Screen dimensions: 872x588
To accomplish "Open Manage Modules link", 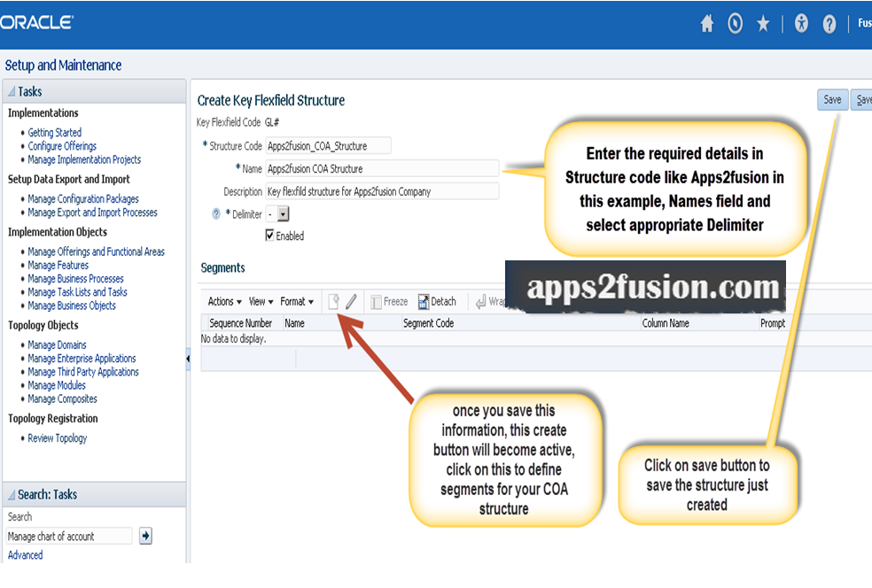I will click(57, 385).
